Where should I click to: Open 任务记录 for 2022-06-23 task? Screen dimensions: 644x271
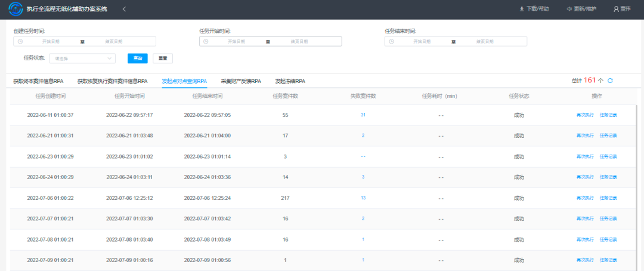tap(608, 156)
